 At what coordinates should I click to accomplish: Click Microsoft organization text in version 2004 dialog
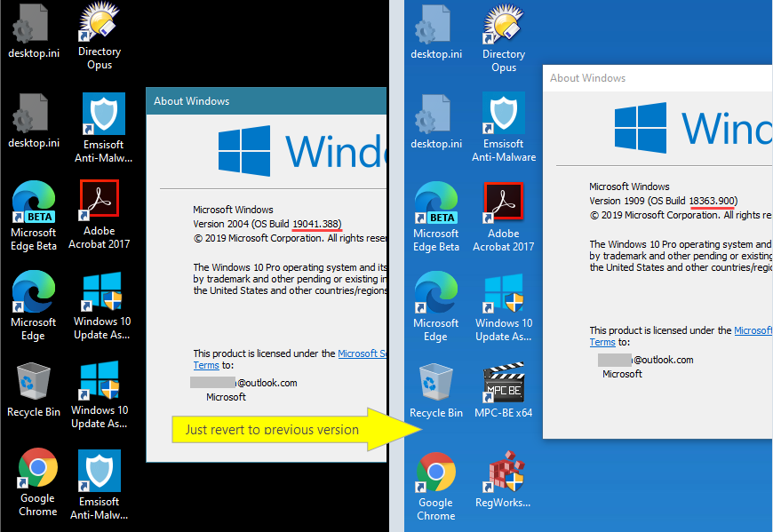tap(226, 397)
